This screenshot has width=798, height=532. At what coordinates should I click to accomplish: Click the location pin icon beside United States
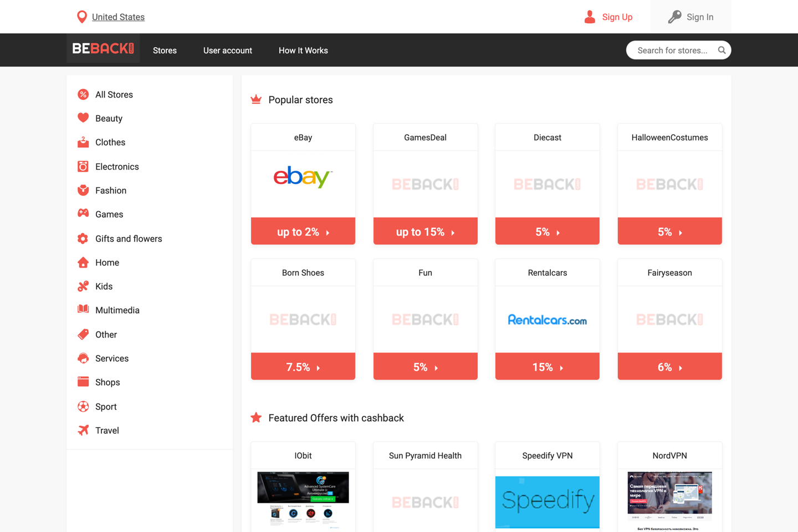pos(81,17)
